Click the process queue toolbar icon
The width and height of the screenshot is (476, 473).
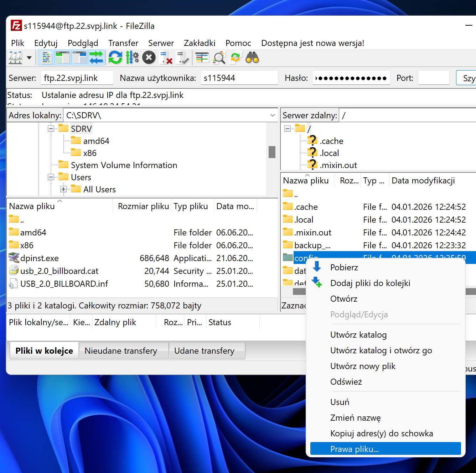click(132, 57)
